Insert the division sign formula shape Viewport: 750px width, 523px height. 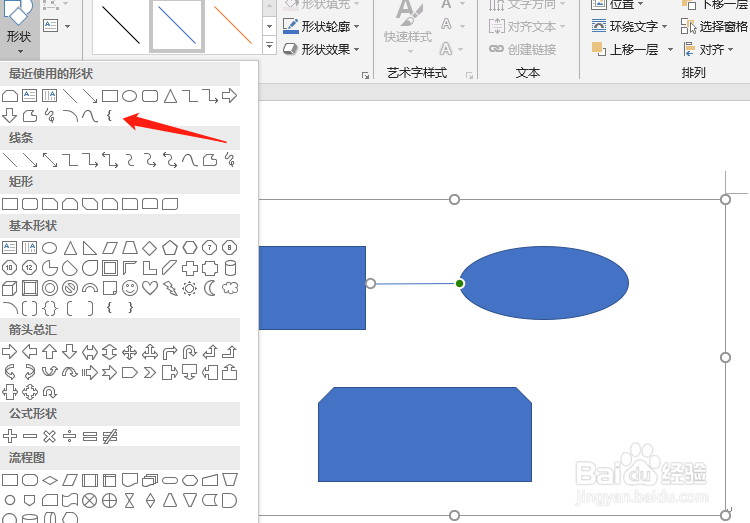[70, 436]
